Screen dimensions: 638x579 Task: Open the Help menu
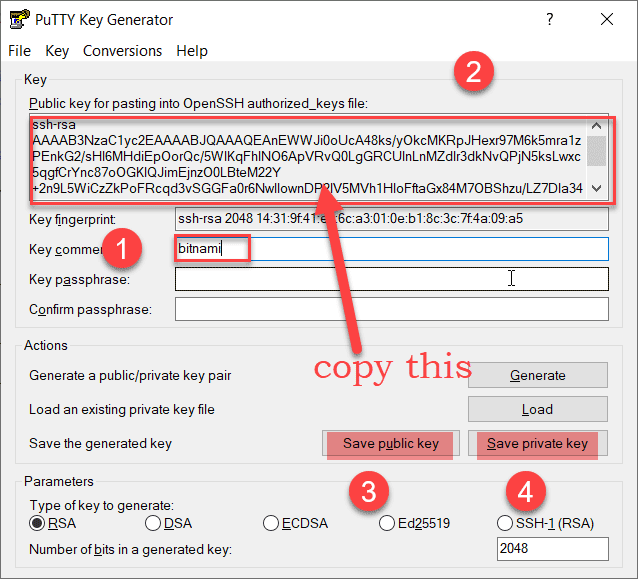pos(192,51)
